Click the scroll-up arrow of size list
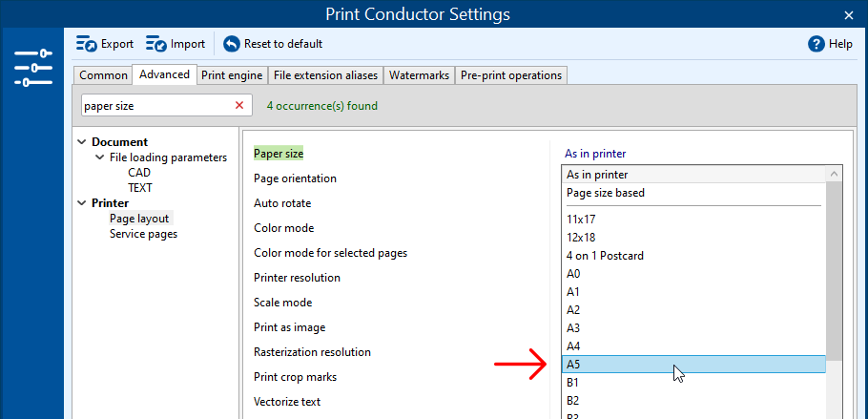868x419 pixels. coord(835,174)
